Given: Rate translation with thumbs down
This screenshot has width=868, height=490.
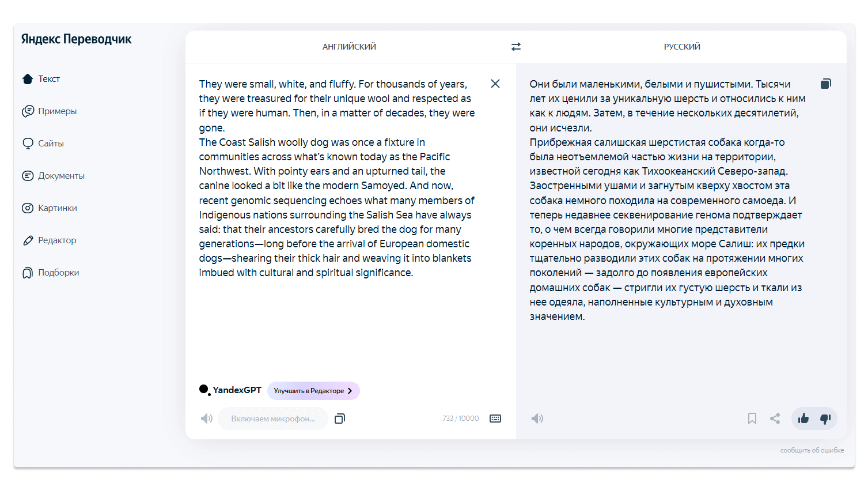Looking at the screenshot, I should (x=825, y=419).
